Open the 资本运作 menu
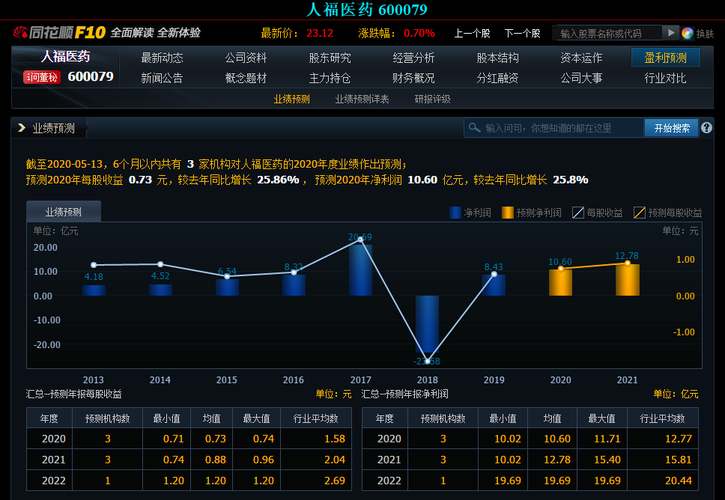 coord(581,58)
